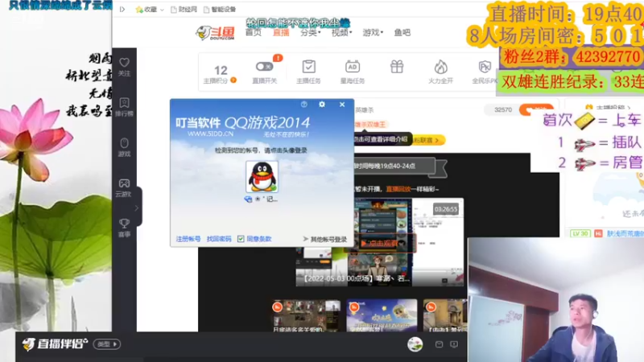644x362 pixels.
Task: Open the 游戏 dropdown in top nav
Action: (x=373, y=32)
